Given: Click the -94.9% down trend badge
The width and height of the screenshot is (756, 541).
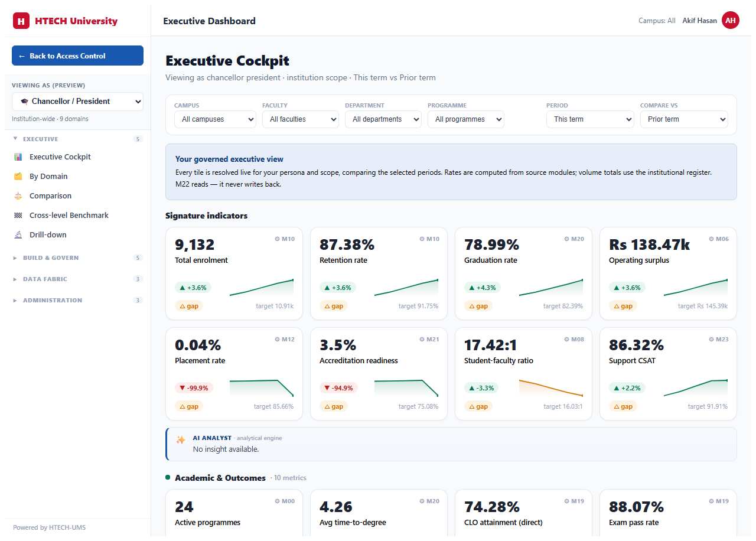Looking at the screenshot, I should [338, 388].
